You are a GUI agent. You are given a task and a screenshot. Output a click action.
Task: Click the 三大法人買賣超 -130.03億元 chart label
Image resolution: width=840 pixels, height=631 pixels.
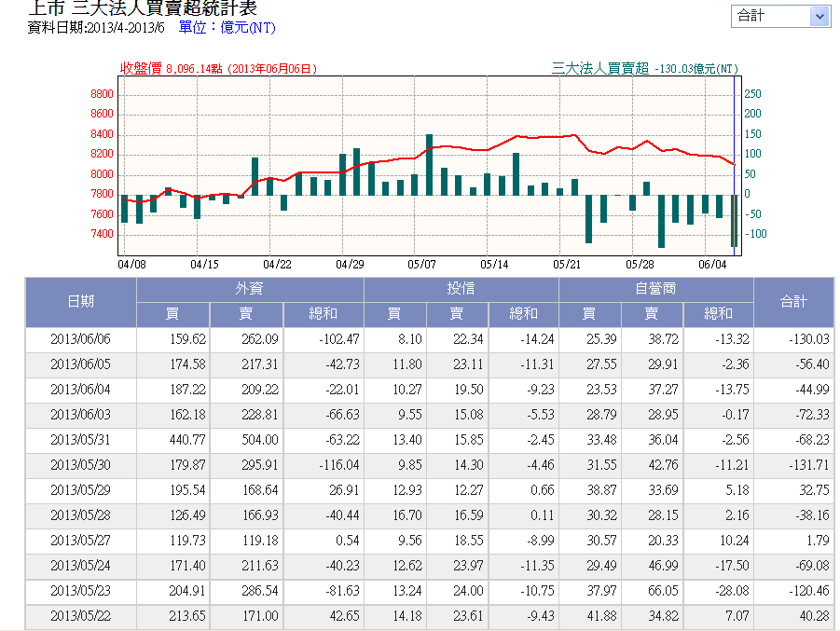645,69
